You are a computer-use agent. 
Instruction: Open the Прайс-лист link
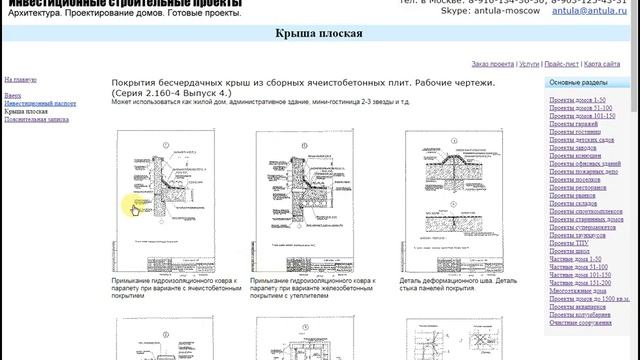562,64
